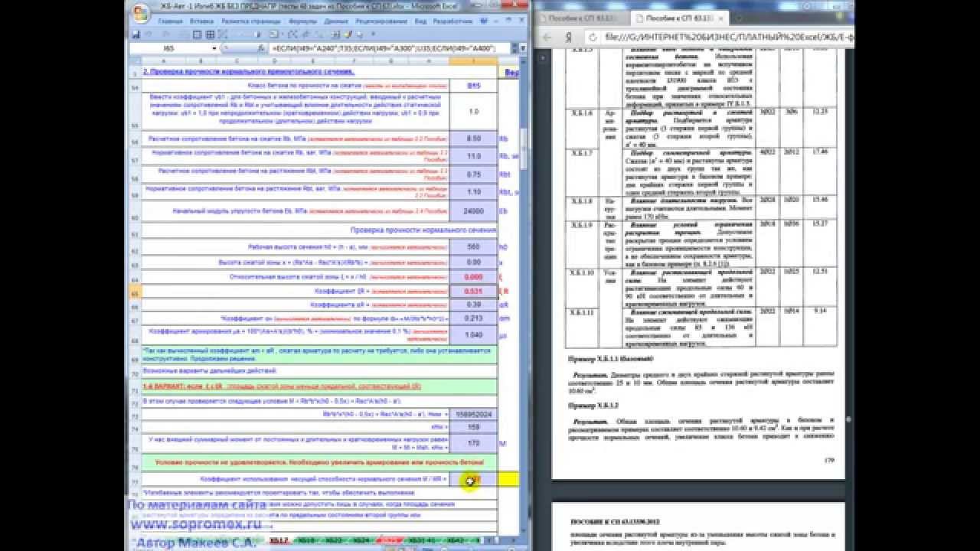Click the down arrow of Excel's vertical scrollbar
This screenshot has width=980, height=551.
click(x=524, y=530)
